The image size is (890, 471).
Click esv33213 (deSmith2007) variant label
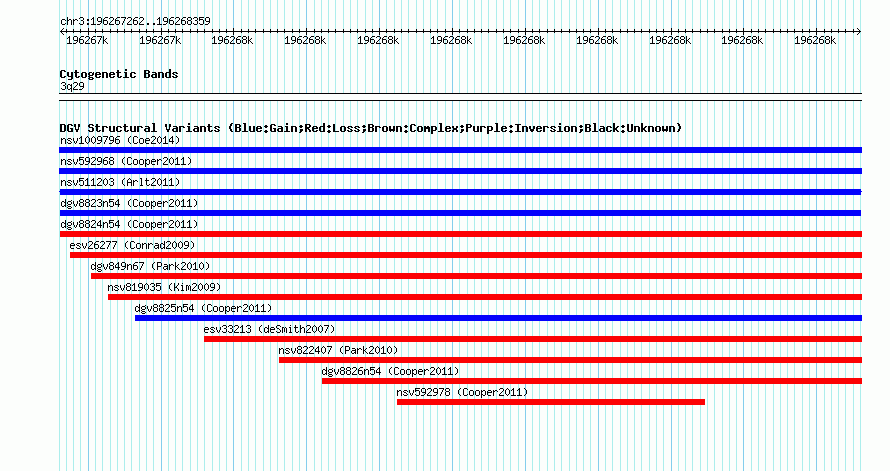pyautogui.click(x=270, y=329)
